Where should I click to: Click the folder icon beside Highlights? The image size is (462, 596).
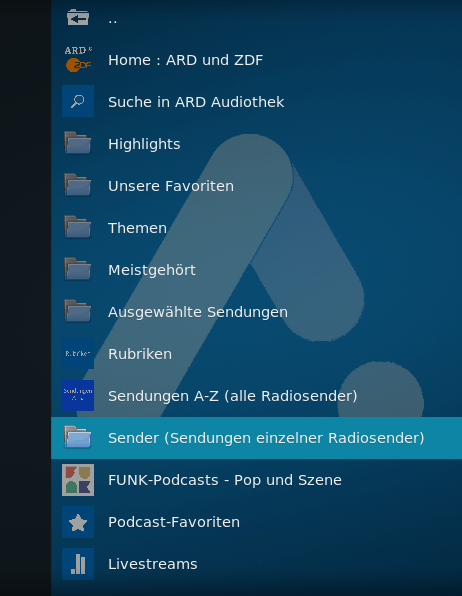point(78,143)
